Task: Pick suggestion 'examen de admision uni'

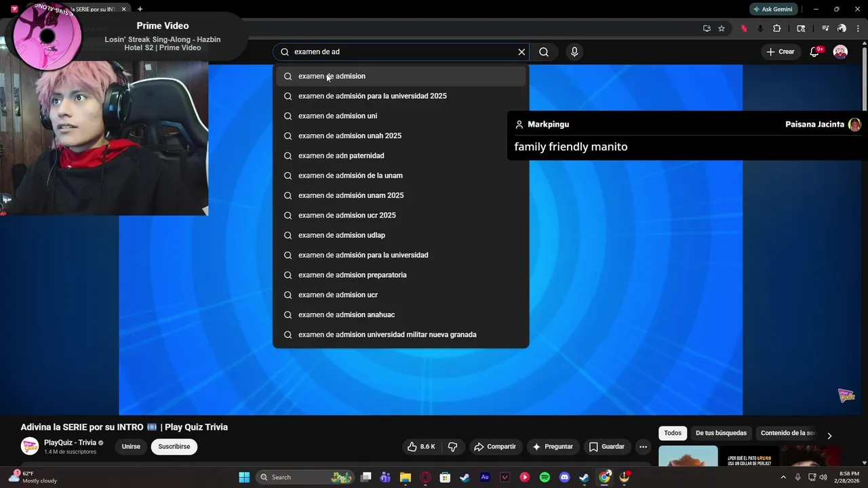Action: (401, 116)
